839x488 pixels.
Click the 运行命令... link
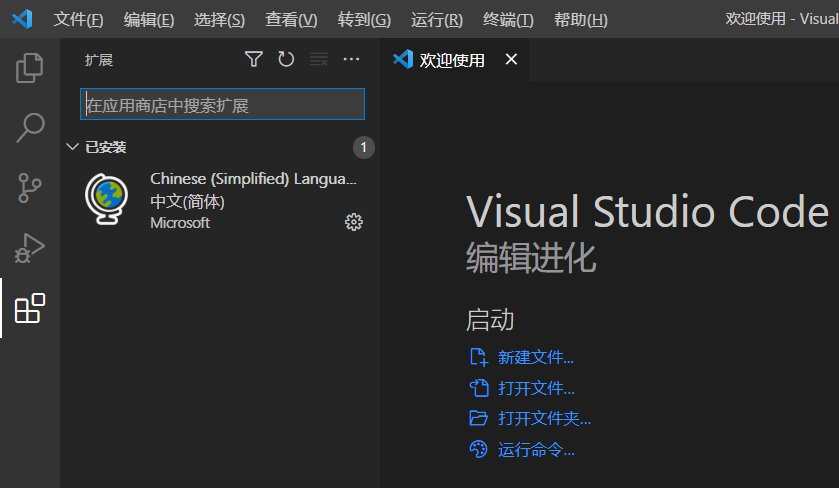coord(536,449)
